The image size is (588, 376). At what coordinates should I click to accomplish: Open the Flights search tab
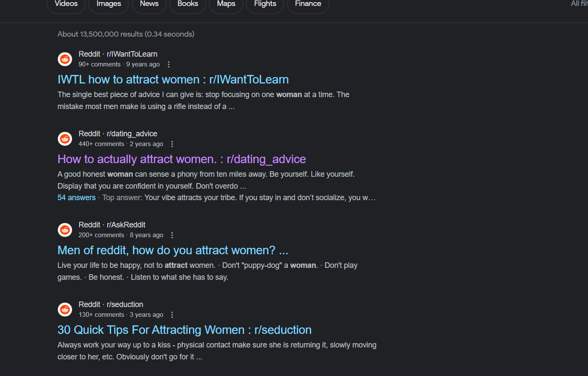(265, 4)
